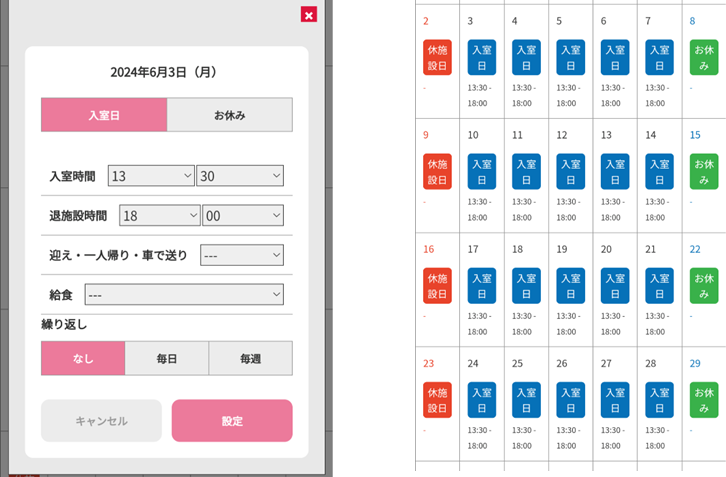
Task: Switch to the 入室日 tab
Action: [x=103, y=115]
